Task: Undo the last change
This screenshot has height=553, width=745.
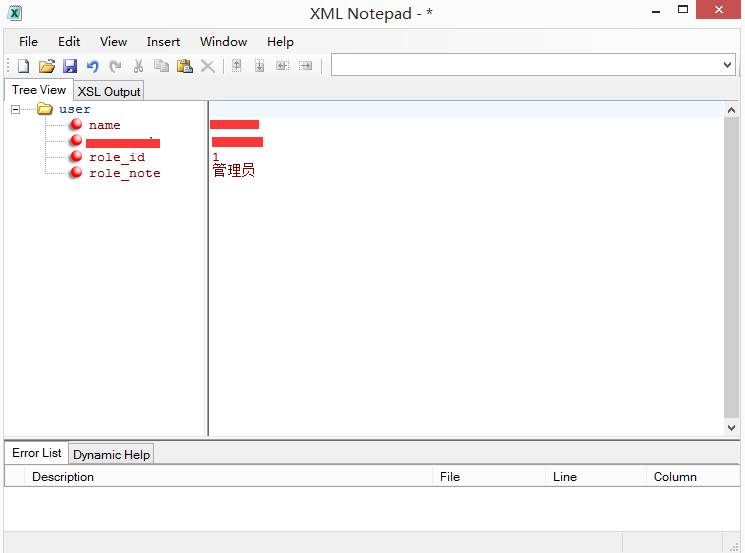Action: coord(93,66)
